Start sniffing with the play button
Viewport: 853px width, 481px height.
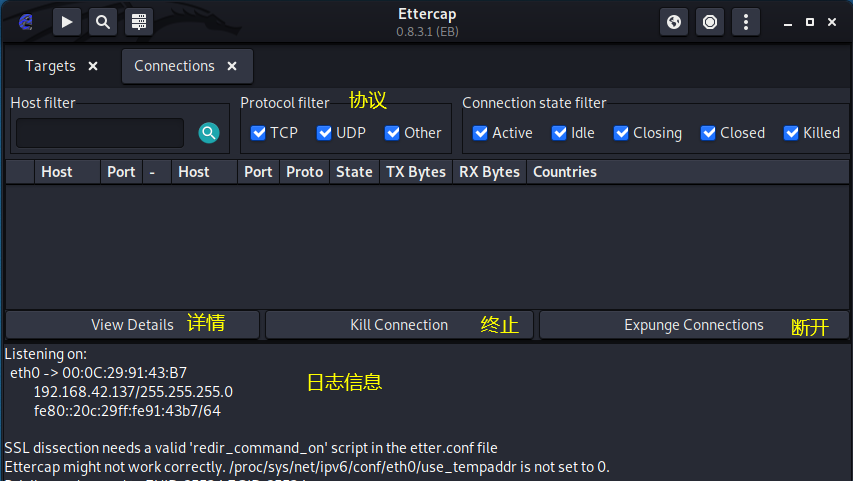tap(67, 22)
